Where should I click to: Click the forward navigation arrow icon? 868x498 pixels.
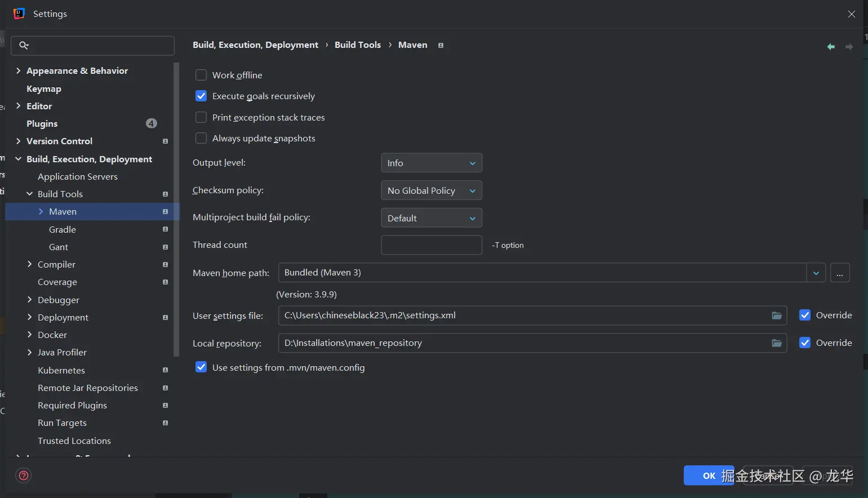849,47
